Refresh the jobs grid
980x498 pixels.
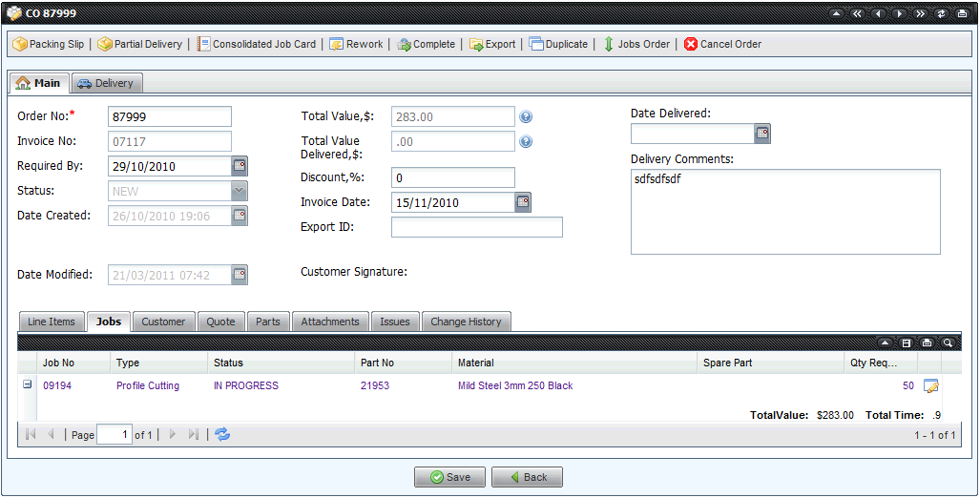tap(222, 434)
